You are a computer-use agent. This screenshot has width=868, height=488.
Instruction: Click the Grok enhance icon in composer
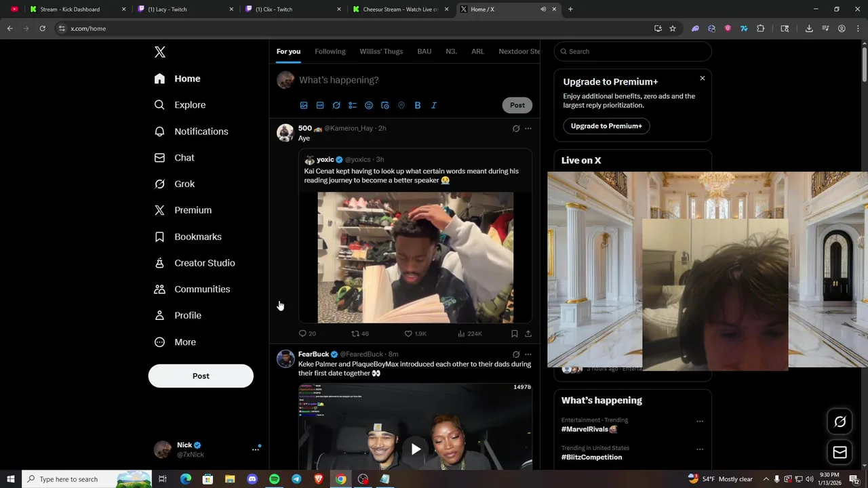[336, 105]
